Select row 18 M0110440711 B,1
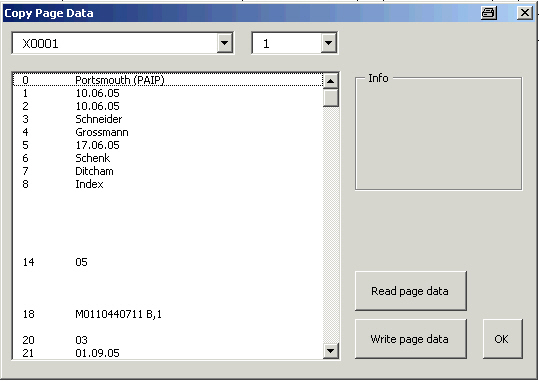539x382 pixels. [x=168, y=314]
